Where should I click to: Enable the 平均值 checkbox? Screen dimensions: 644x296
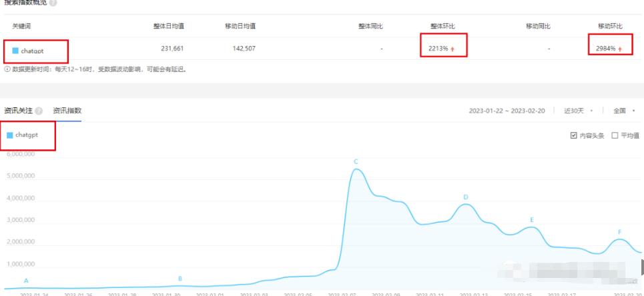615,135
